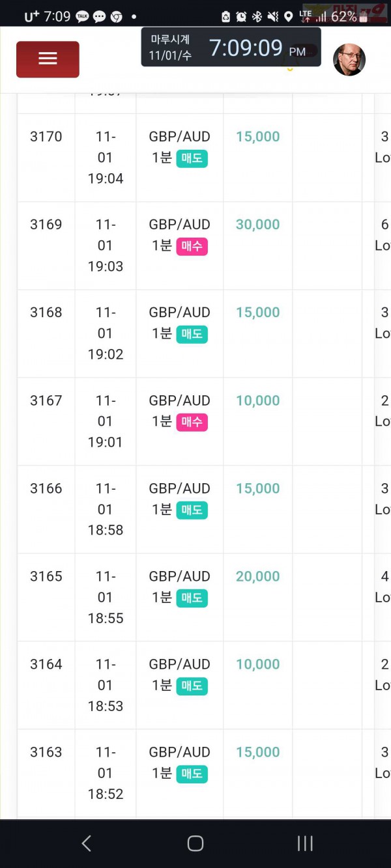Tap the Android home navigation icon
Image resolution: width=391 pixels, height=868 pixels.
195,843
